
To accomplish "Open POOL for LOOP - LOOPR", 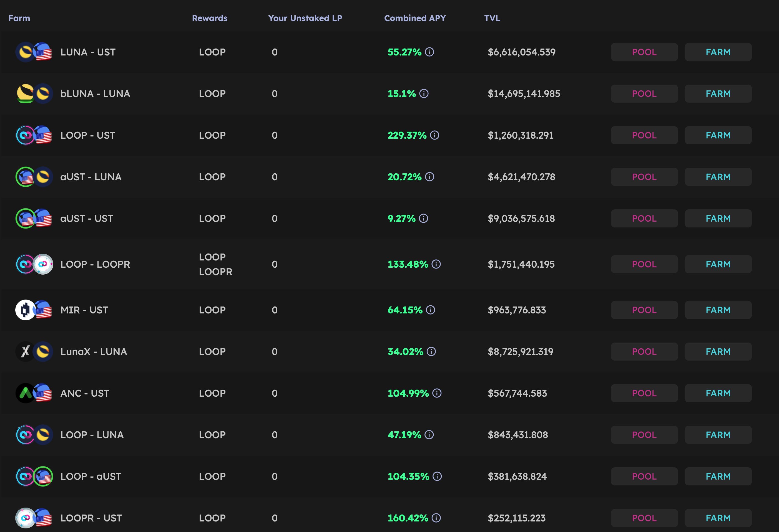I will [x=644, y=264].
